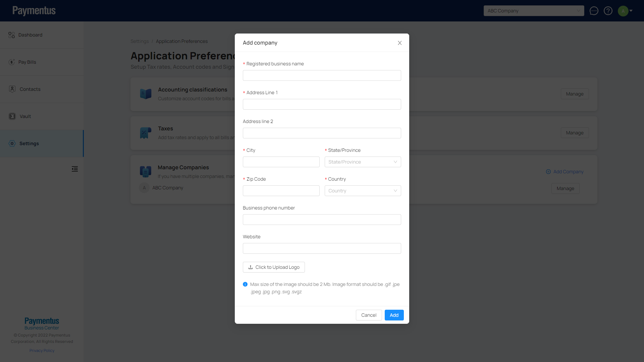
Task: Open the Privacy Policy link
Action: 42,351
